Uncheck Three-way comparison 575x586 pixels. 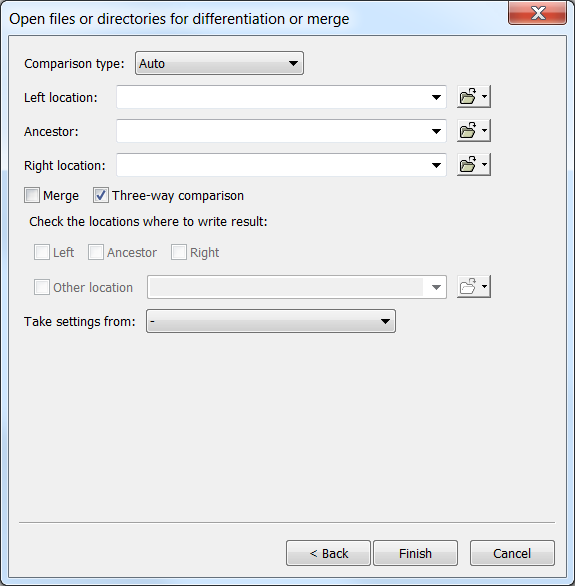101,195
